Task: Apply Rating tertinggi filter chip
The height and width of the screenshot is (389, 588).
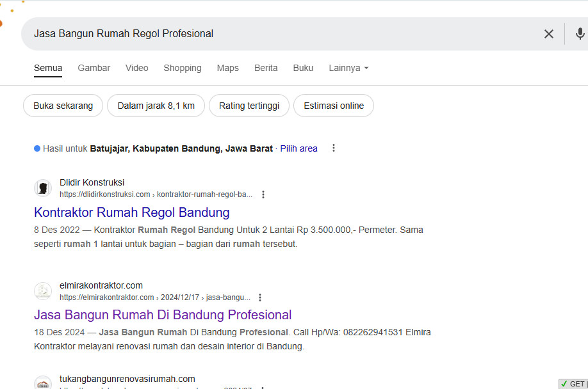Action: point(249,106)
